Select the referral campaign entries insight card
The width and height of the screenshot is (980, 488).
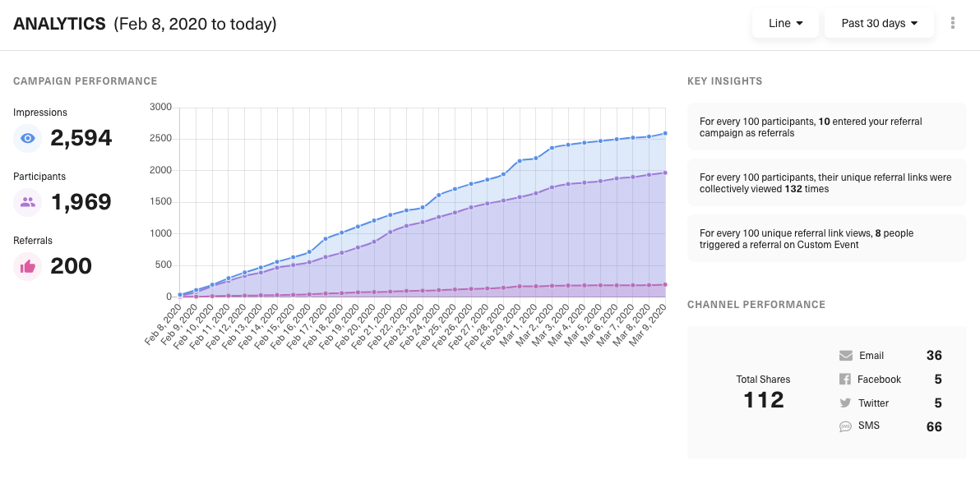pos(826,127)
